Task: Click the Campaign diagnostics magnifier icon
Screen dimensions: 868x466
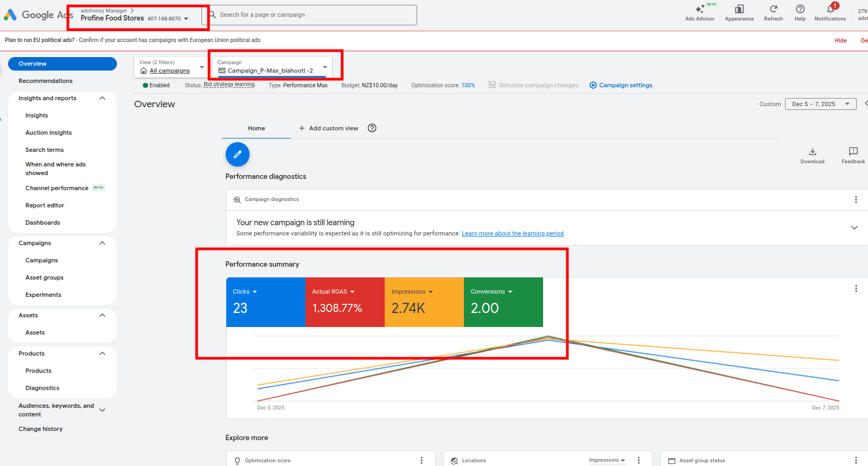Action: 237,200
